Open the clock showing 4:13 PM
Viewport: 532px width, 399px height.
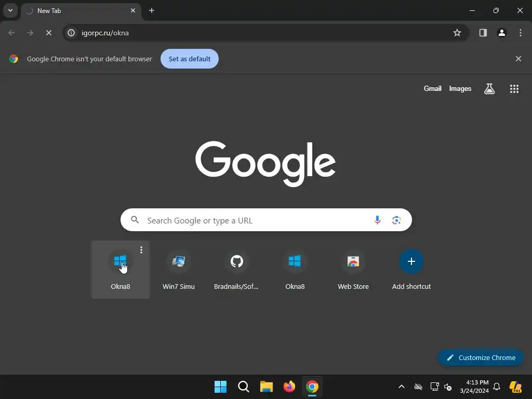[474, 387]
